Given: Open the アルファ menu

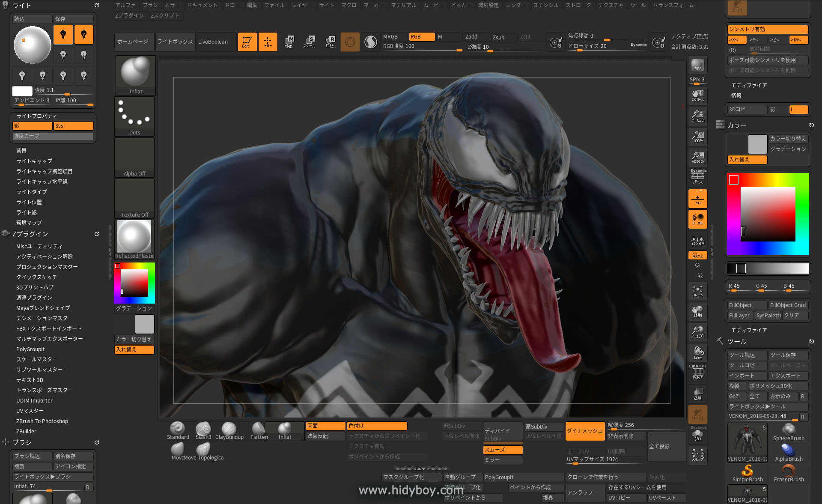Looking at the screenshot, I should click(125, 5).
